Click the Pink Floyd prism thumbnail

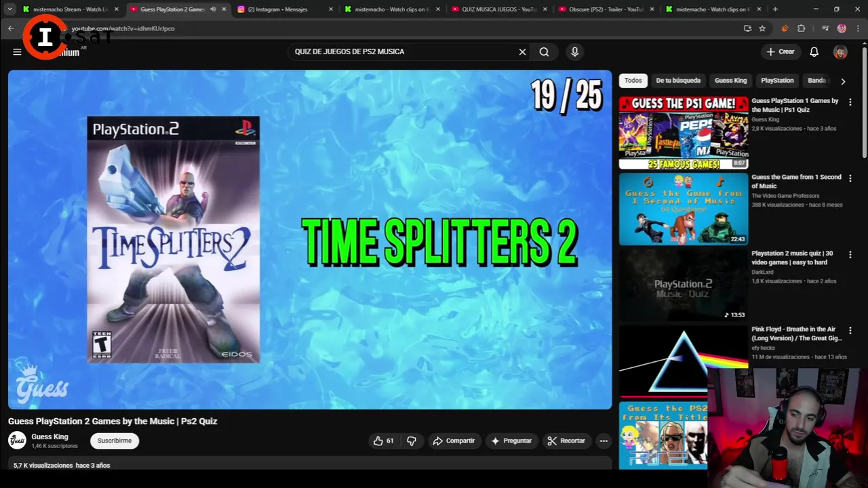[683, 361]
